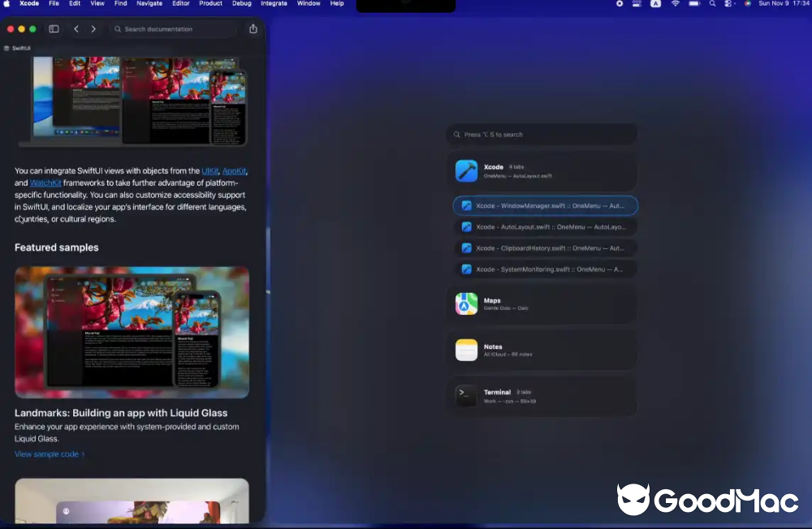This screenshot has height=529, width=812.
Task: Click the hero image of devices at top
Action: (x=132, y=101)
